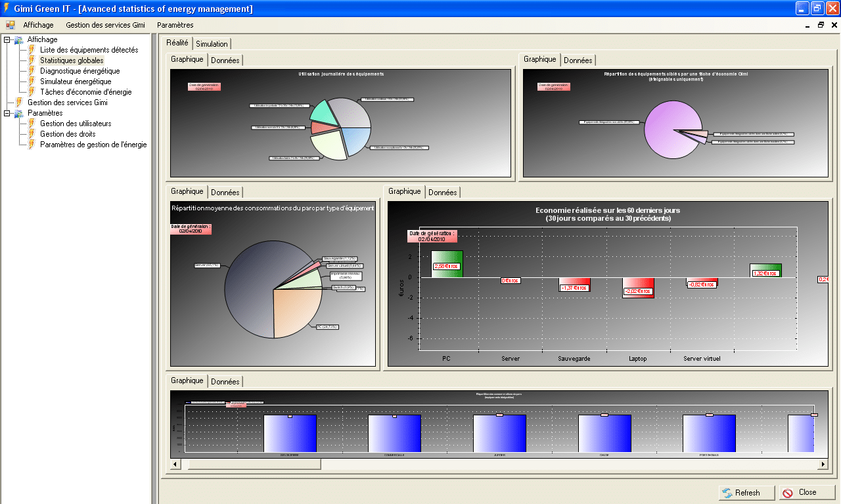Click the icon next to Liste des équipements détectés
841x504 pixels.
(32, 50)
